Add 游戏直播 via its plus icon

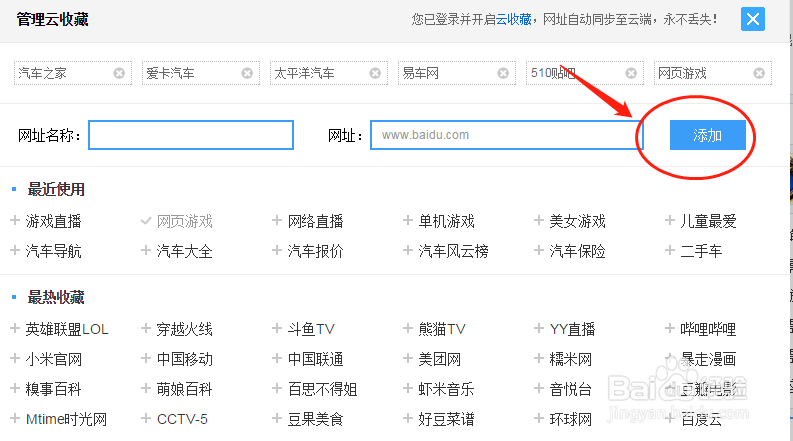tap(15, 220)
